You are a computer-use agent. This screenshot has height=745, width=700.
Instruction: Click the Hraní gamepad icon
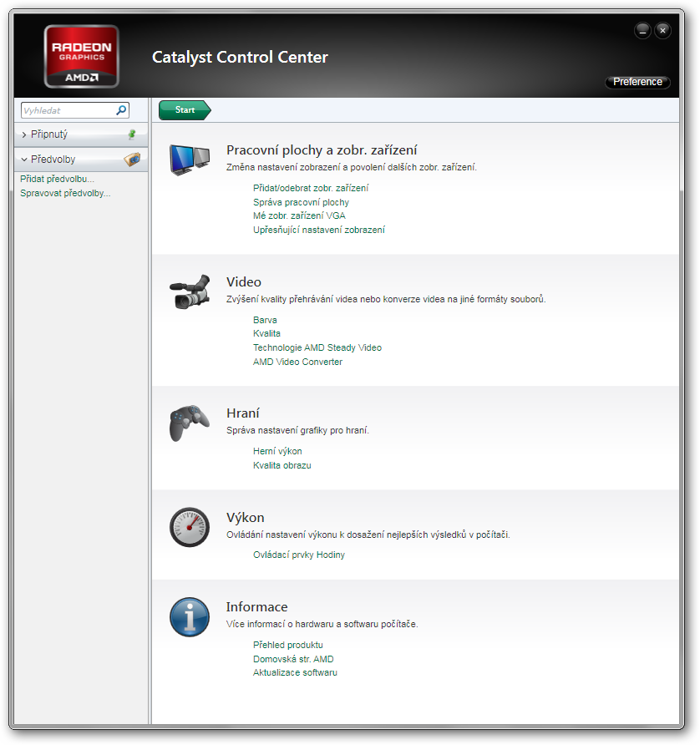(x=189, y=423)
